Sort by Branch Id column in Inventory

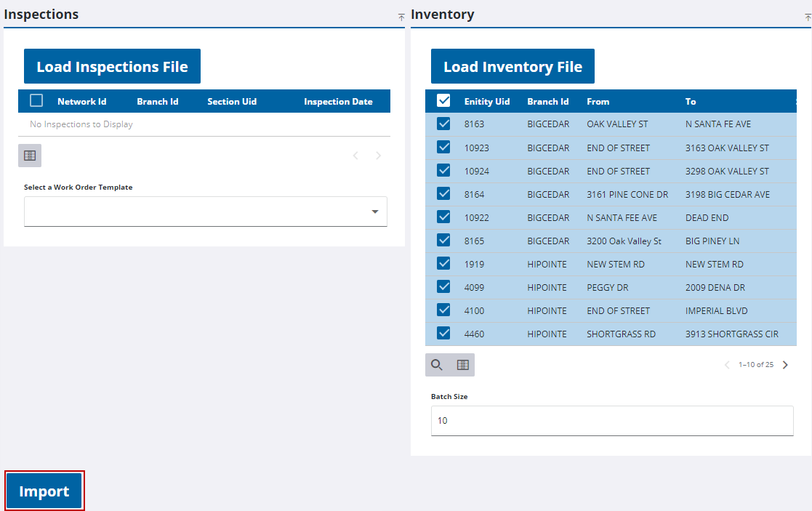tap(548, 102)
